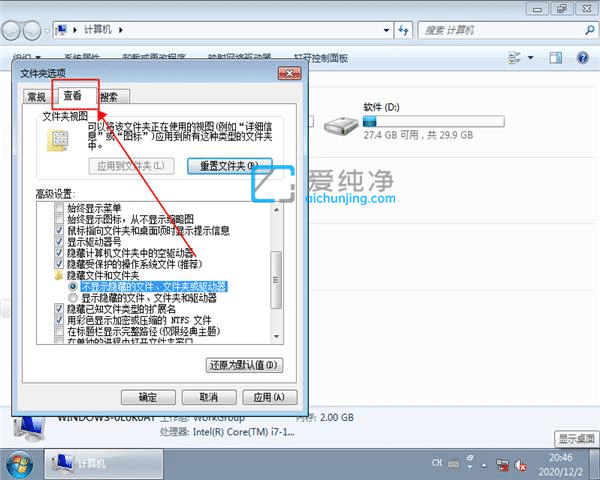This screenshot has width=600, height=480.
Task: Open Explorer help question mark icon
Action: click(582, 58)
